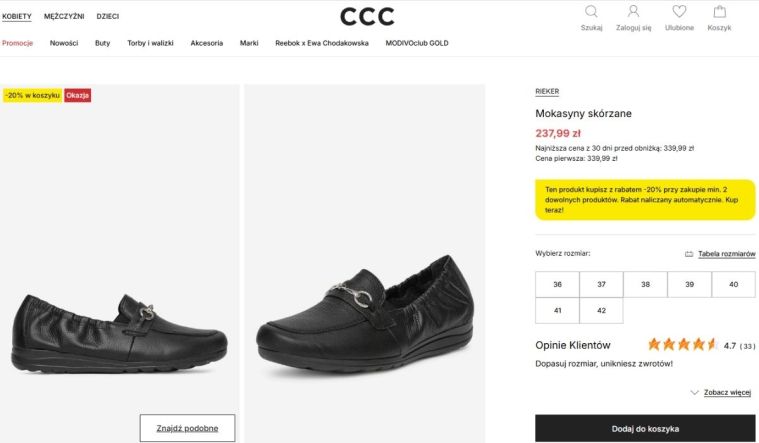The width and height of the screenshot is (759, 443).
Task: Open the Koszyk shopping bag icon
Action: coord(719,11)
